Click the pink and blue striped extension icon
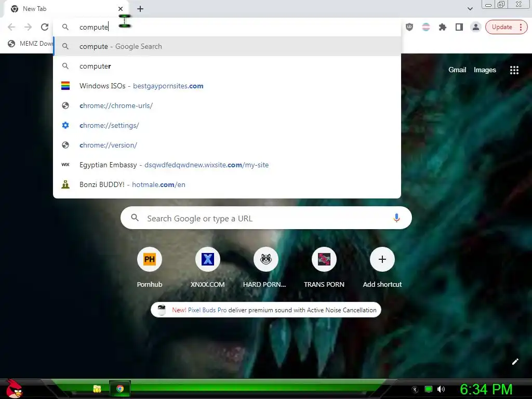 click(x=426, y=27)
